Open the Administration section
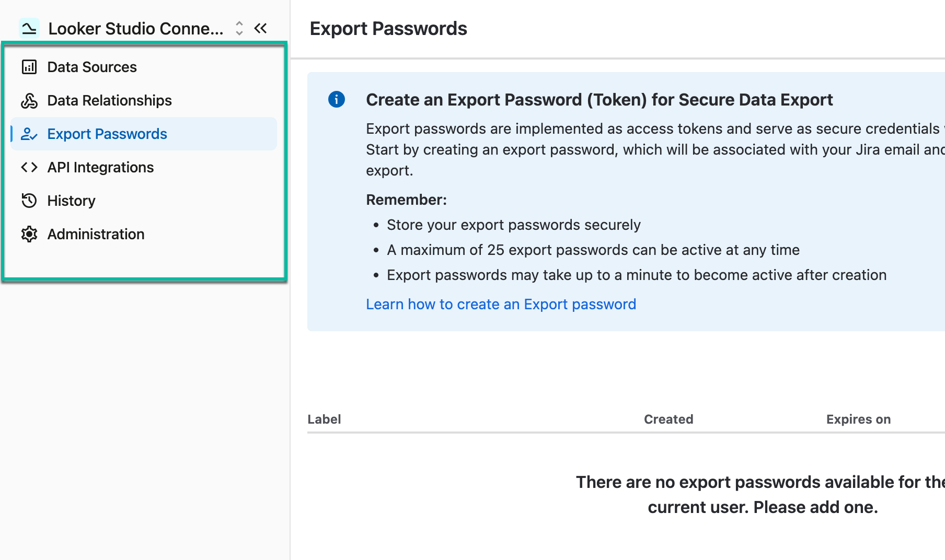Image resolution: width=945 pixels, height=560 pixels. [144, 234]
